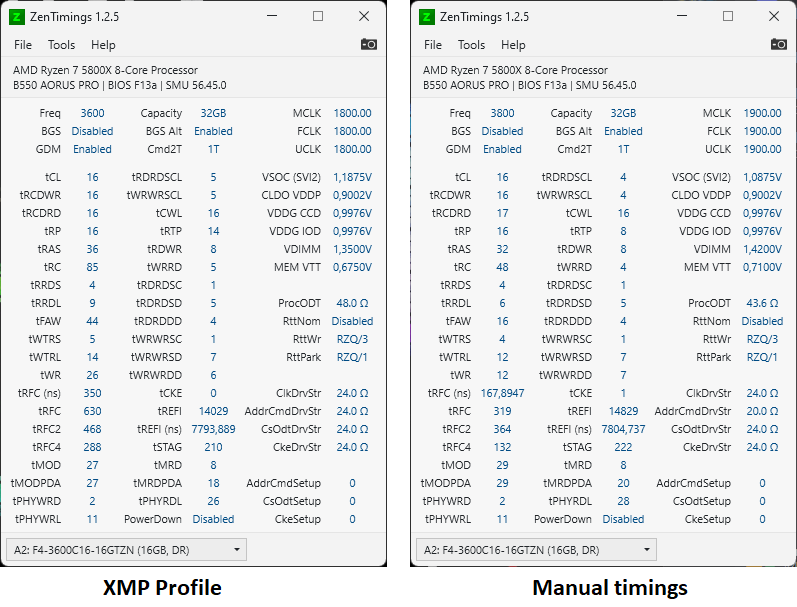Click the UCLK value 1900.00

pos(762,149)
